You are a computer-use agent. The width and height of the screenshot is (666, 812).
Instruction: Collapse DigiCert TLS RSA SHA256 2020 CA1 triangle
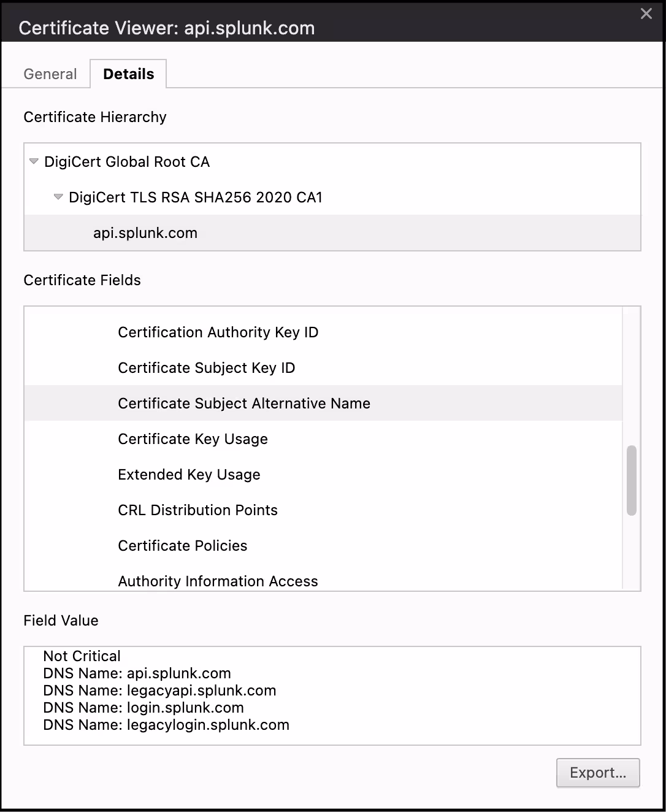point(58,197)
